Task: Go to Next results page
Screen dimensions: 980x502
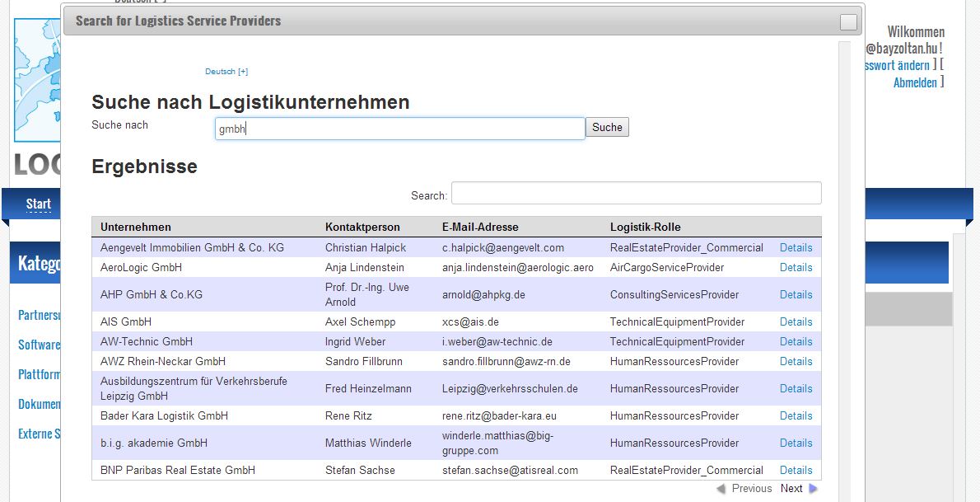Action: tap(791, 488)
